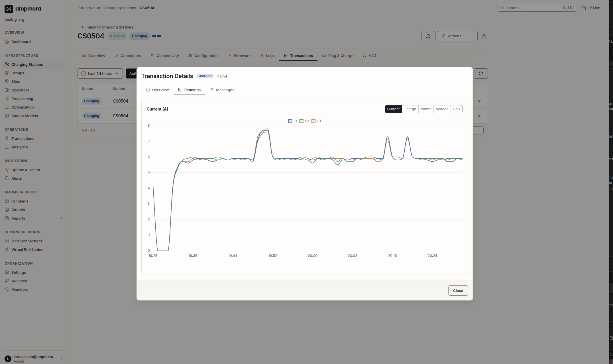The image size is (613, 364).
Task: Switch to the Messages tab in dialog
Action: pyautogui.click(x=222, y=90)
